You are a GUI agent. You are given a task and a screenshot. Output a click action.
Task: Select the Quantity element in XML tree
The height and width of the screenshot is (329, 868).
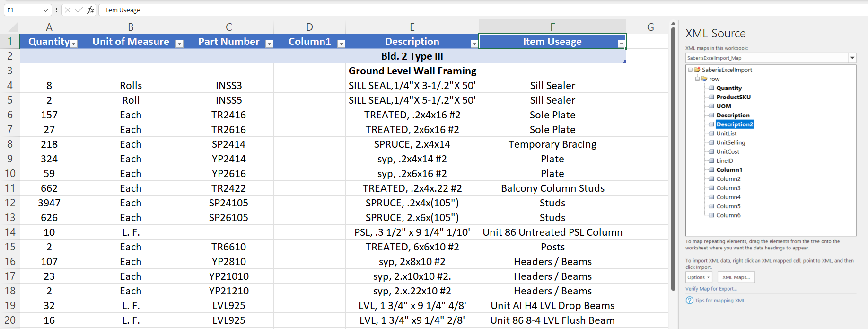click(x=728, y=88)
